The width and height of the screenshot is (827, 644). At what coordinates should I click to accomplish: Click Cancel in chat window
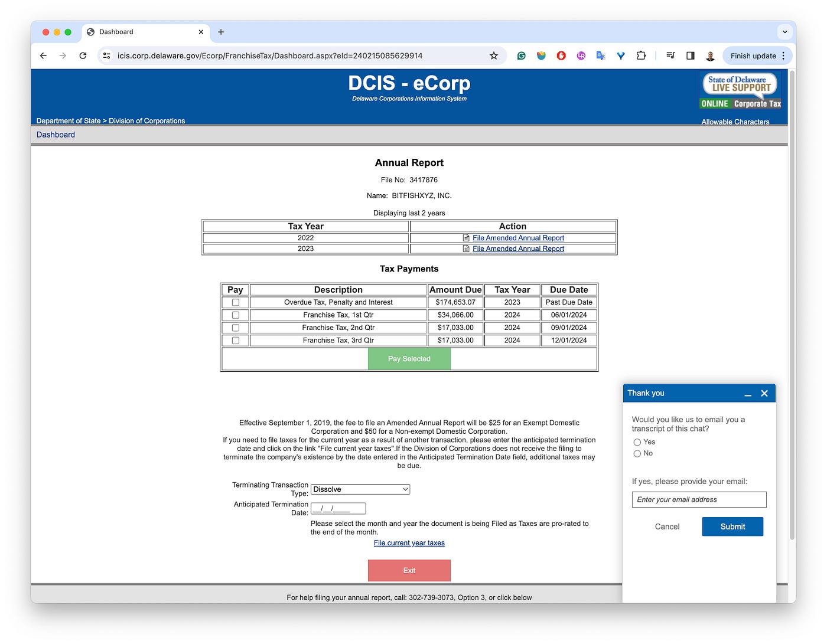pyautogui.click(x=667, y=527)
